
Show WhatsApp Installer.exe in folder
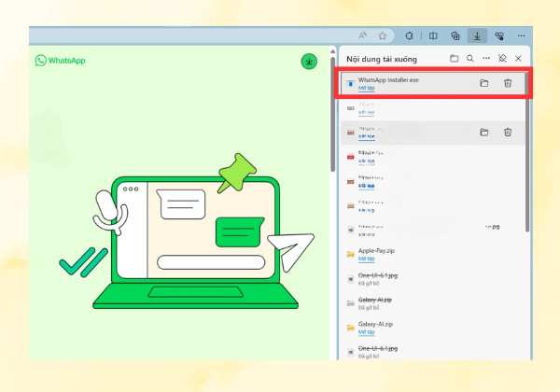point(483,83)
